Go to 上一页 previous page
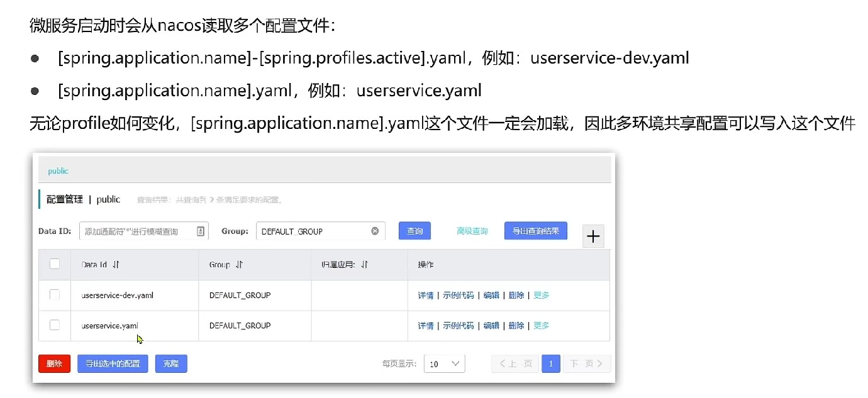 pyautogui.click(x=515, y=363)
